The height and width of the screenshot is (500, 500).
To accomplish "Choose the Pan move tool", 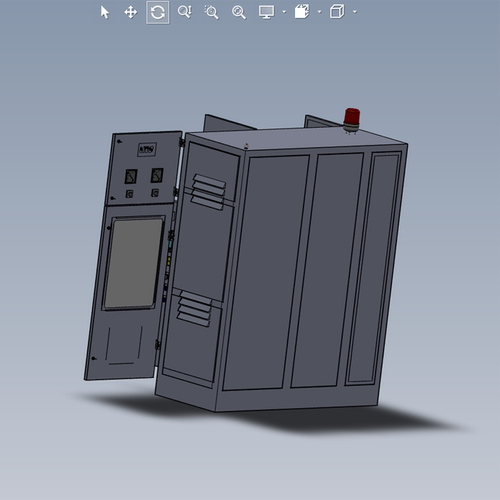I will [x=131, y=13].
